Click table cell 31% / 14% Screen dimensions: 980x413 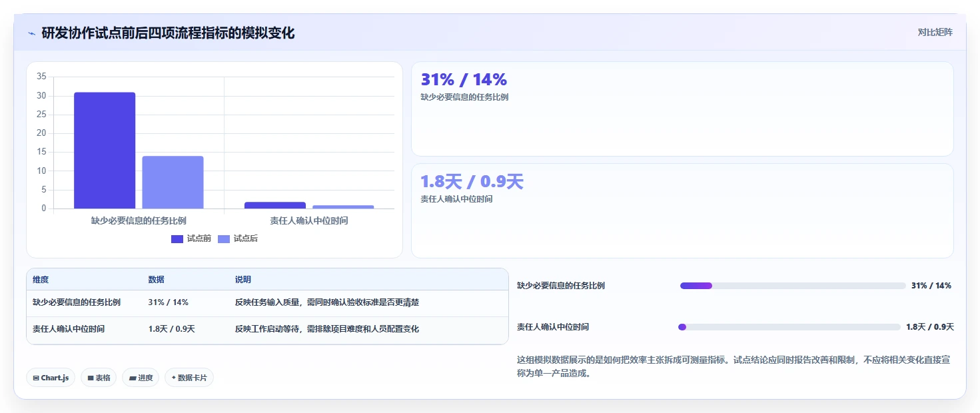pyautogui.click(x=168, y=302)
